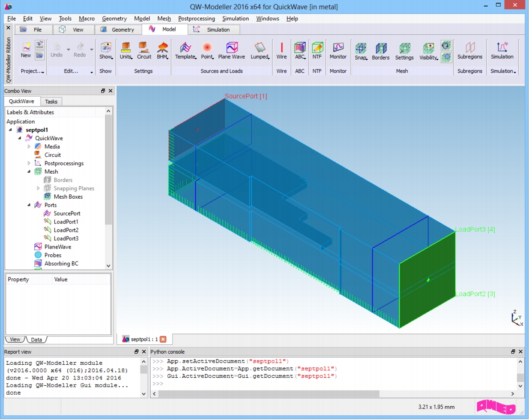529x420 pixels.
Task: Click the mesh icon with circular arrows
Action: (x=446, y=45)
